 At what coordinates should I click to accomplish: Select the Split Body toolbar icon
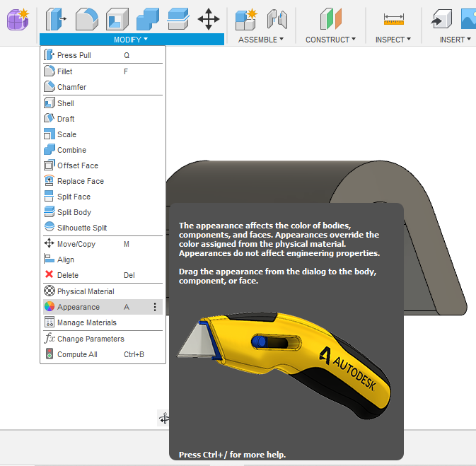pyautogui.click(x=178, y=19)
